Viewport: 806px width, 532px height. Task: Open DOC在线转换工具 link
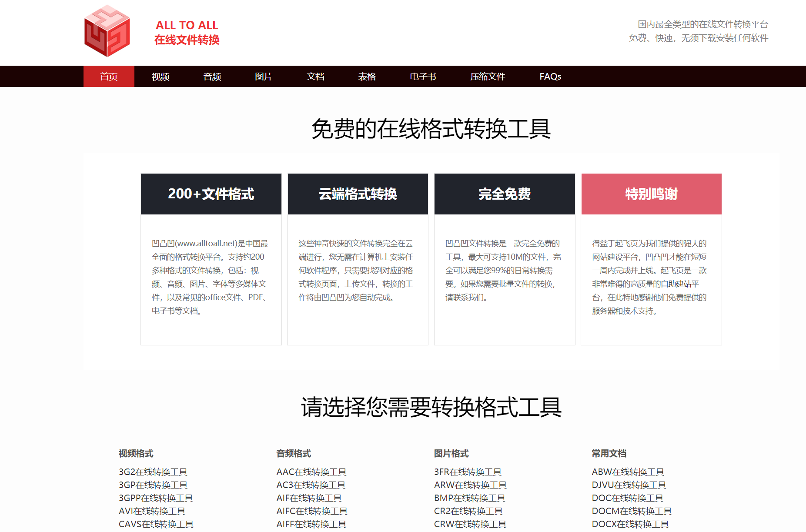628,498
